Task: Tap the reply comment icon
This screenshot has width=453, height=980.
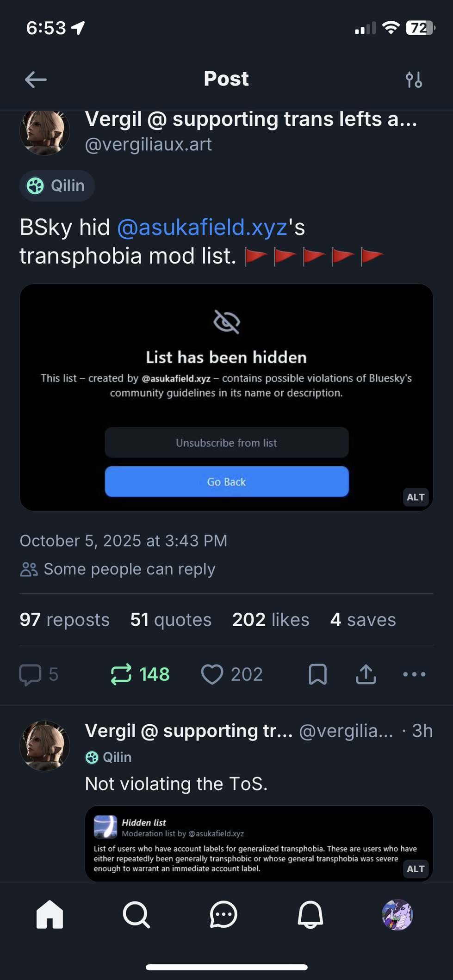Action: pos(31,674)
